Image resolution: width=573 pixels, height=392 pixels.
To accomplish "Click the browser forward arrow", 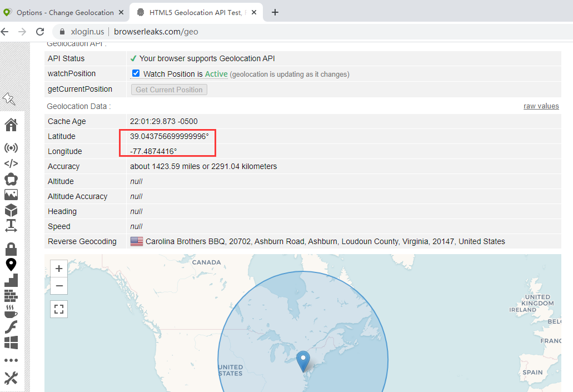I will (22, 32).
